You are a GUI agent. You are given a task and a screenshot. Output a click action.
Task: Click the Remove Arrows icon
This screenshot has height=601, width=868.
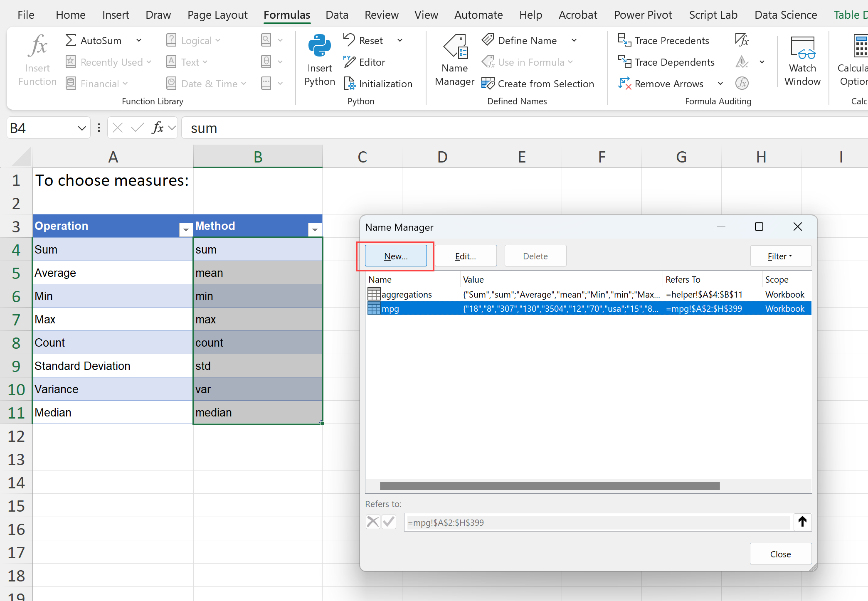point(625,84)
